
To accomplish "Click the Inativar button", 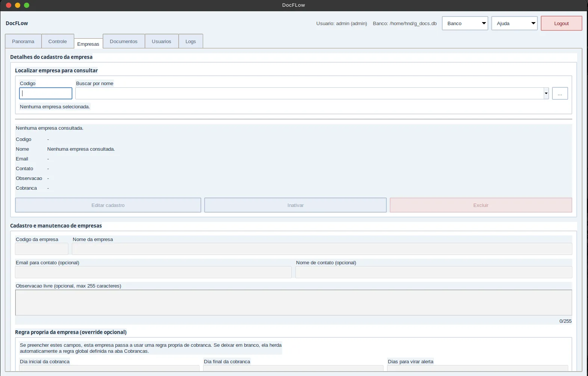I will point(295,205).
